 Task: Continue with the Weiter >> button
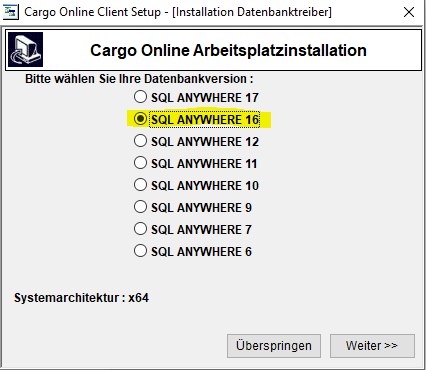coord(372,346)
